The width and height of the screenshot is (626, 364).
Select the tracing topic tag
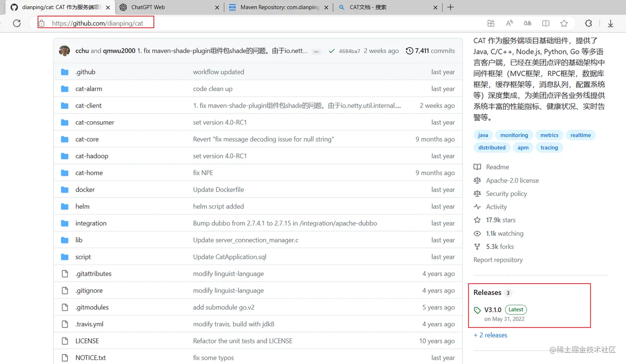549,147
